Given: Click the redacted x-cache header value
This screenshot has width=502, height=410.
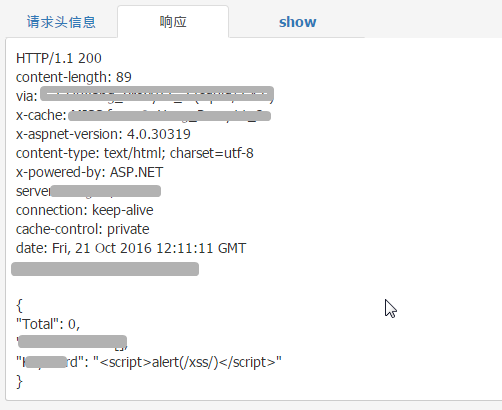Looking at the screenshot, I should pos(169,116).
